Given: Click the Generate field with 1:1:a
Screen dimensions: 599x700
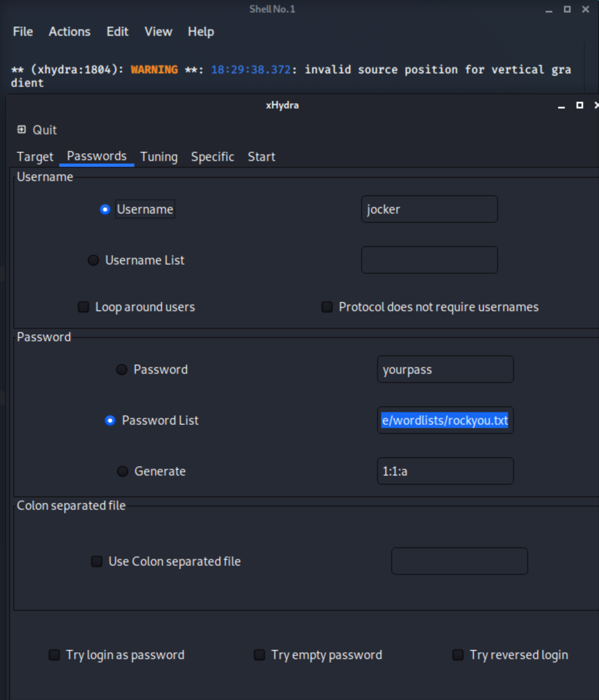Looking at the screenshot, I should [445, 471].
